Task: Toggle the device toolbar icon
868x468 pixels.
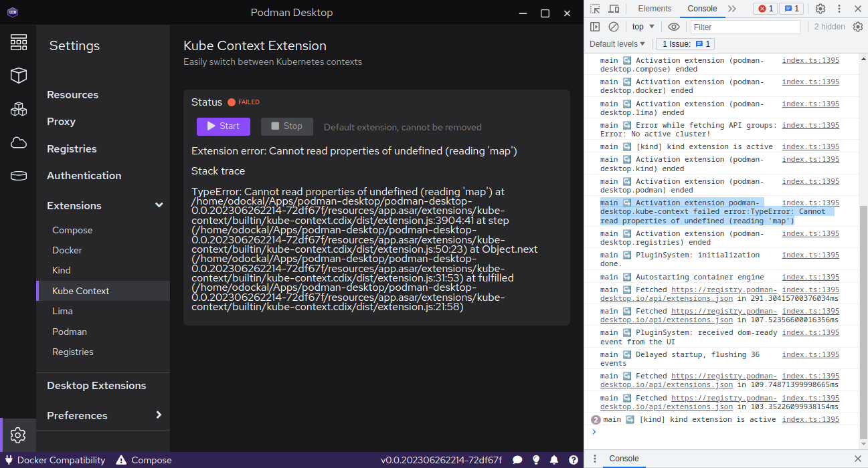Action: [614, 9]
